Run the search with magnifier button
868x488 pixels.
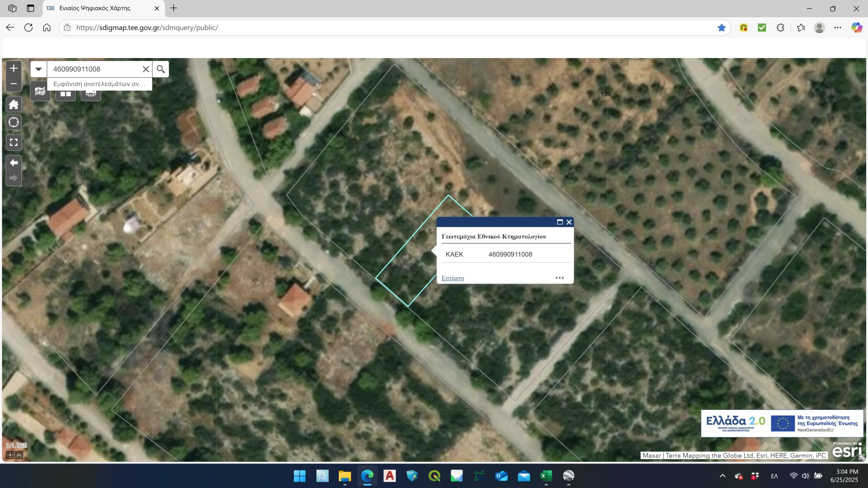pyautogui.click(x=160, y=69)
